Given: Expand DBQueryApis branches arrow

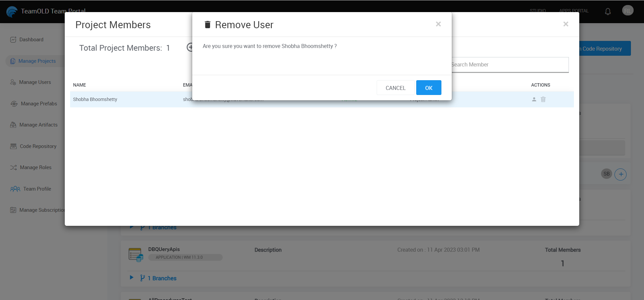Looking at the screenshot, I should tap(131, 278).
